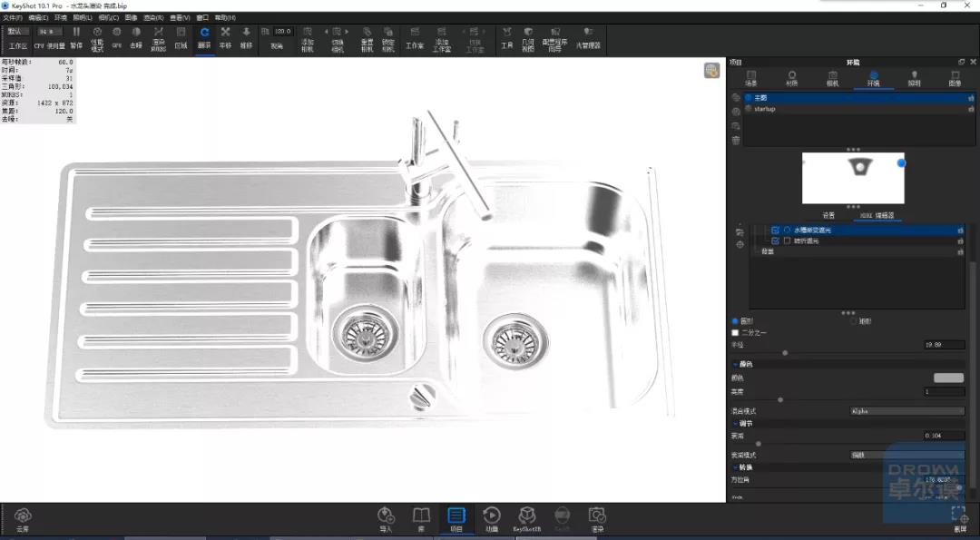Image resolution: width=980 pixels, height=540 pixels.
Task: Click the delete trash icon beside environment list
Action: pos(736,141)
